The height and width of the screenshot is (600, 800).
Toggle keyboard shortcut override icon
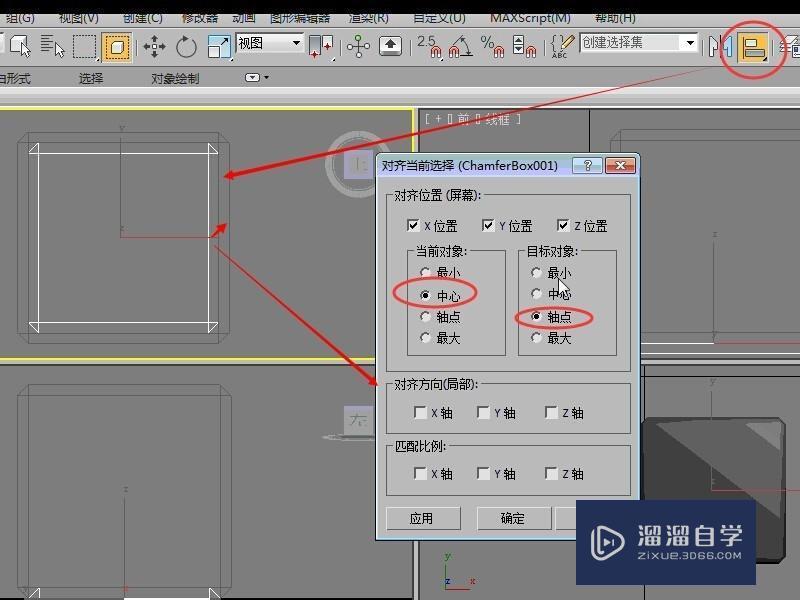point(390,46)
